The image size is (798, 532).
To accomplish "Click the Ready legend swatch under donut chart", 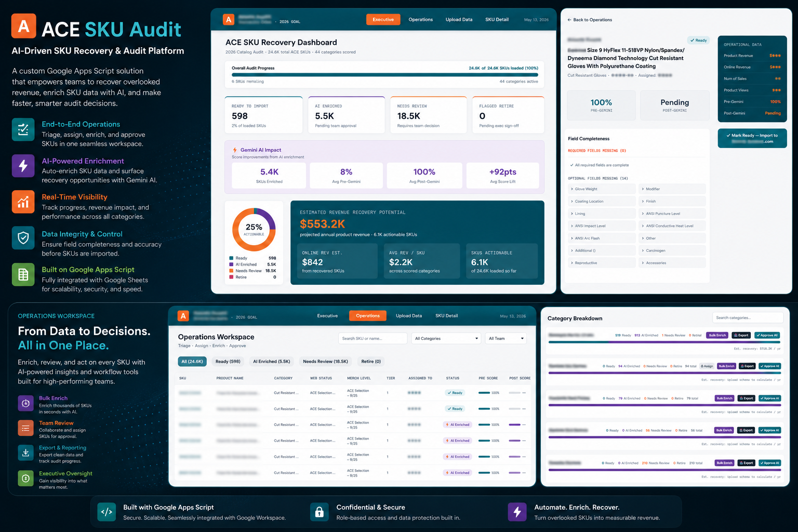I will [231, 258].
